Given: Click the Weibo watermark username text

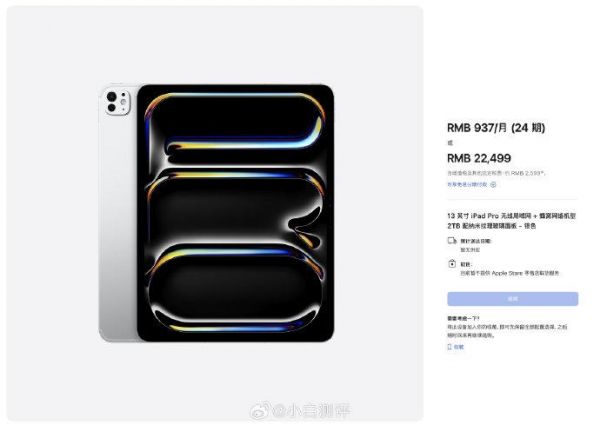Looking at the screenshot, I should tap(311, 411).
